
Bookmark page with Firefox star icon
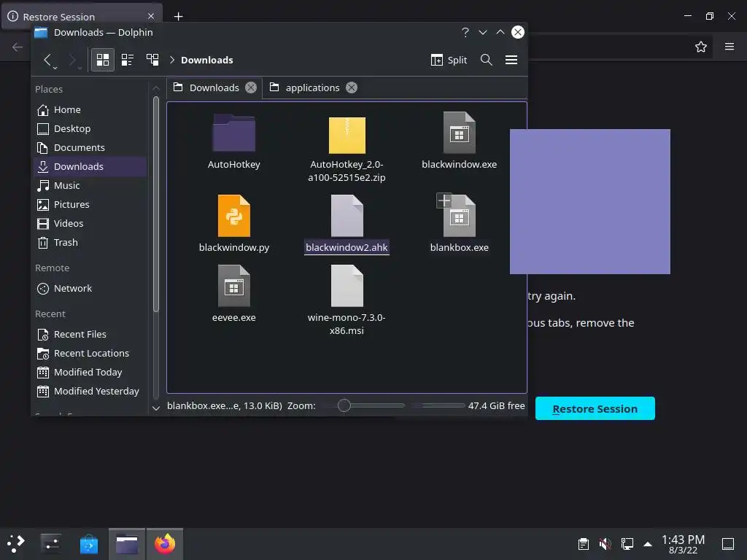pyautogui.click(x=701, y=47)
